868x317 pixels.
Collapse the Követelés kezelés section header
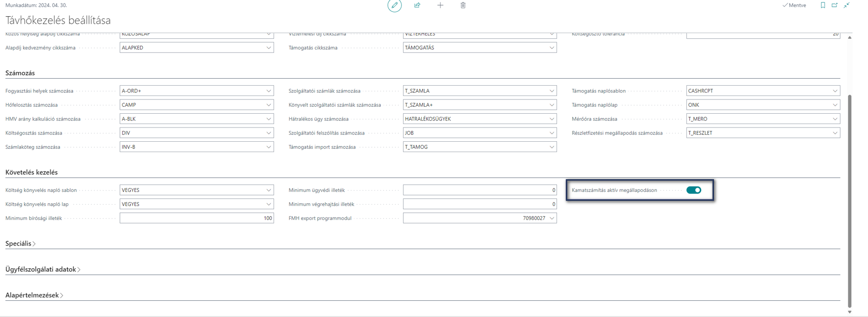pos(31,172)
